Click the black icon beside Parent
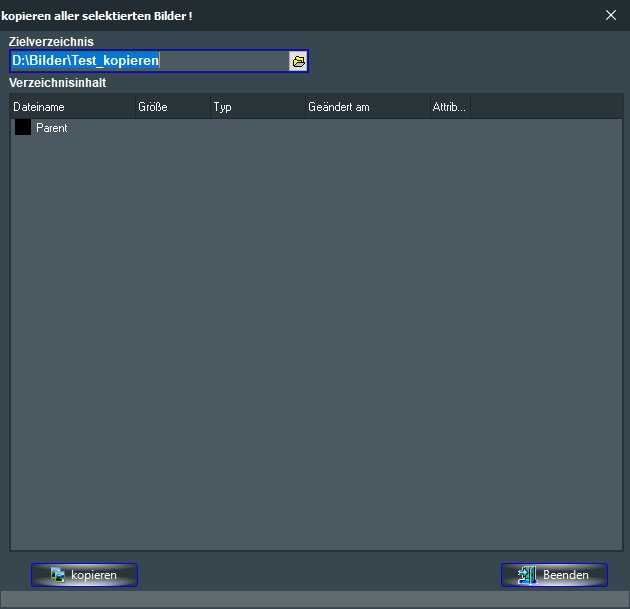This screenshot has height=609, width=630. pos(22,128)
